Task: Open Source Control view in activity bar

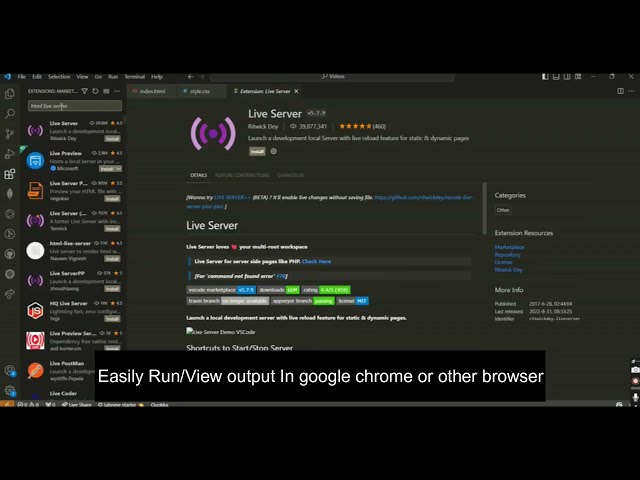Action: 9,133
